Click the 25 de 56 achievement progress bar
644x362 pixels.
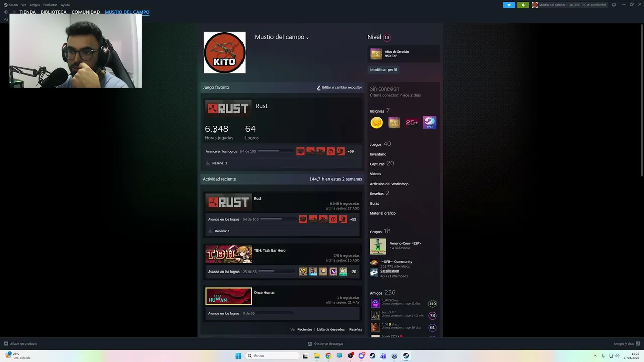point(275,271)
